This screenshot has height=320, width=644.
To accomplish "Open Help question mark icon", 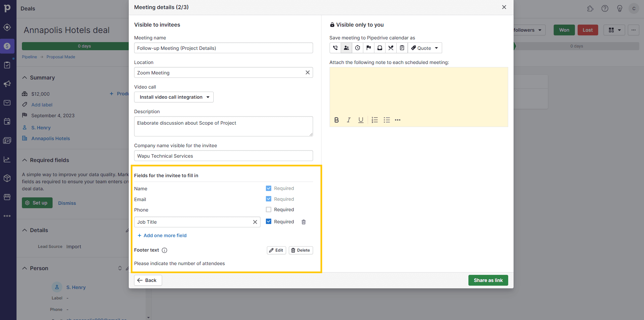I will point(605,8).
